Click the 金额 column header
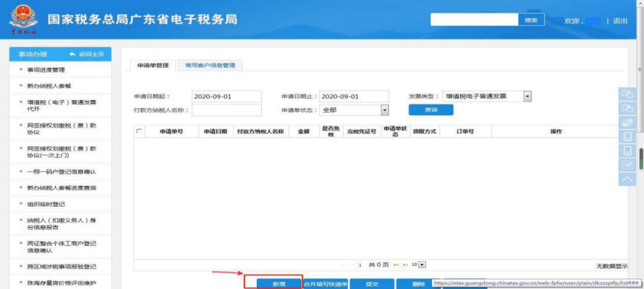 tap(304, 131)
